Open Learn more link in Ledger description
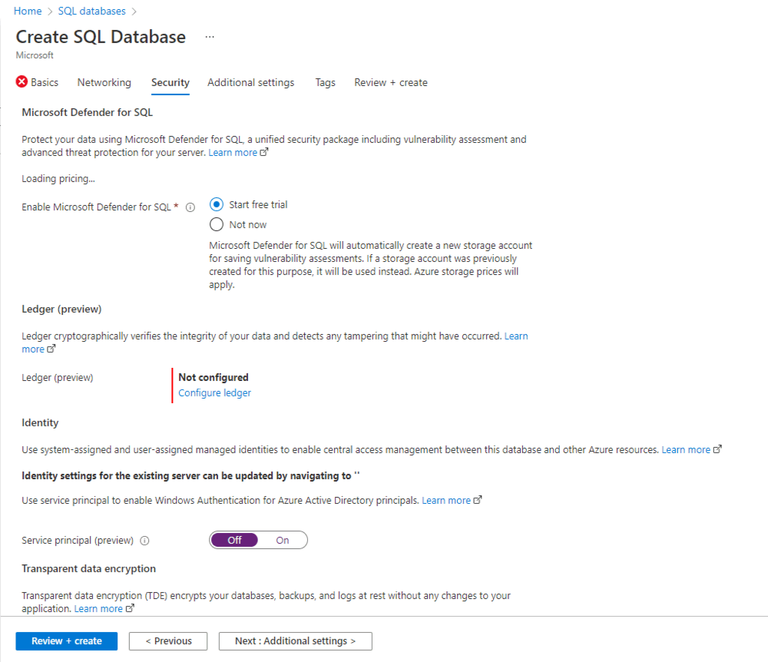 (x=516, y=336)
